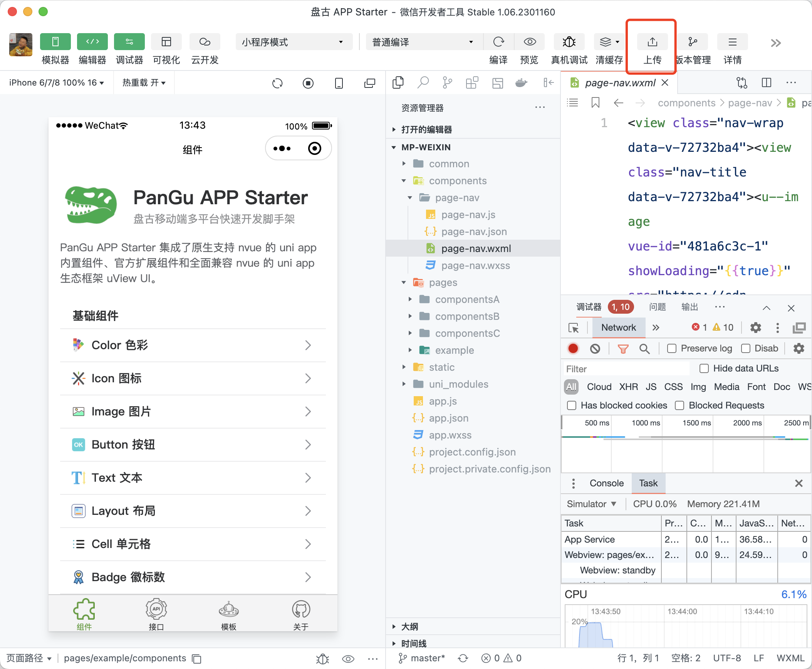Click the CPU usage graph
This screenshot has height=669, width=812.
click(x=686, y=626)
